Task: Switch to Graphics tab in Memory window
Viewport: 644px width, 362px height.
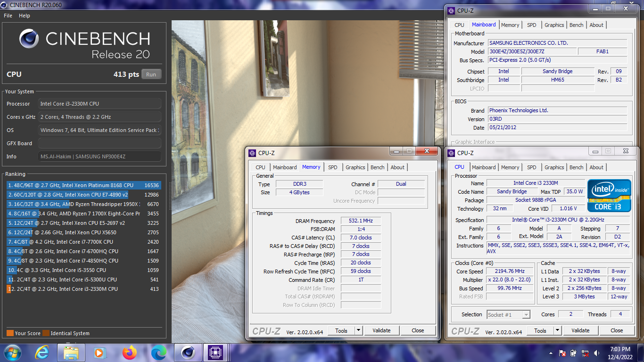Action: coord(355,167)
